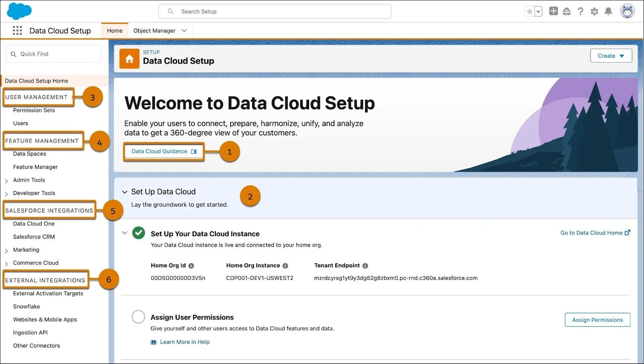Click the Data Cloud Guidance button
Image resolution: width=644 pixels, height=364 pixels.
point(164,151)
